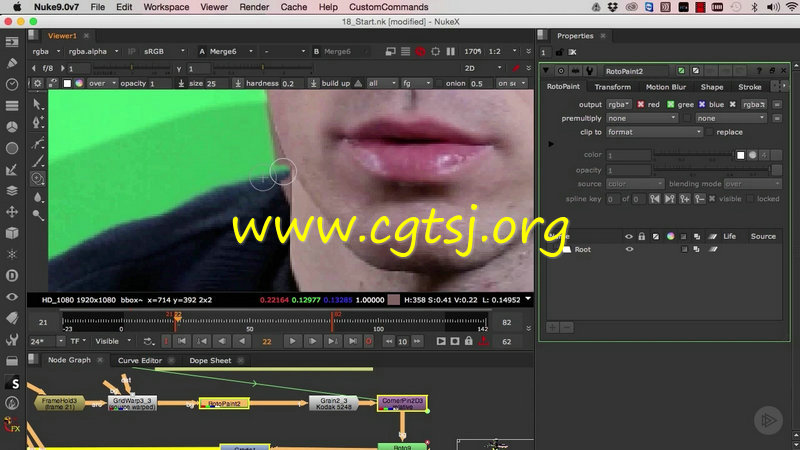Select the GridWarp3_3 node

point(132,404)
